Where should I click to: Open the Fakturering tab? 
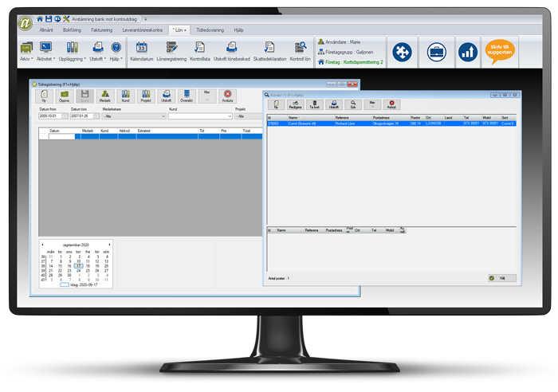click(102, 29)
